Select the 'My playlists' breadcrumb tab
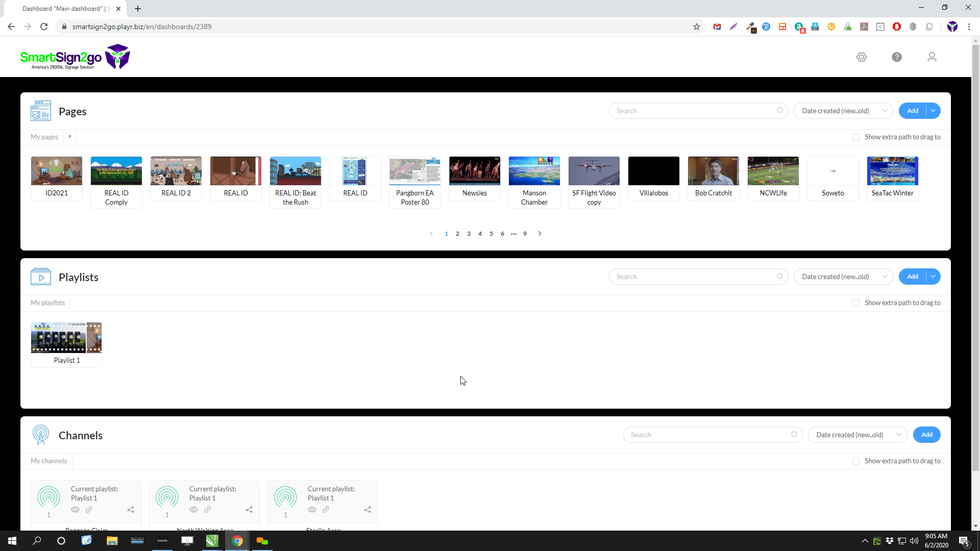This screenshot has width=980, height=551. coord(47,303)
